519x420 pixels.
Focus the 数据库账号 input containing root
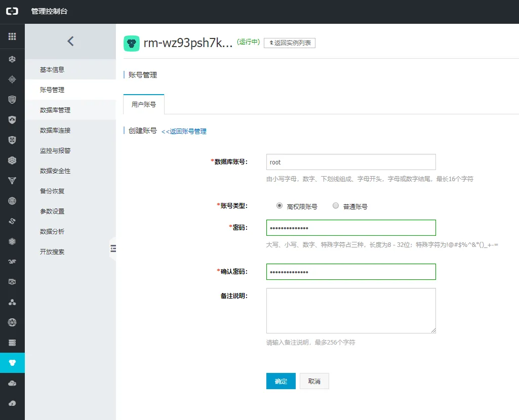point(351,162)
